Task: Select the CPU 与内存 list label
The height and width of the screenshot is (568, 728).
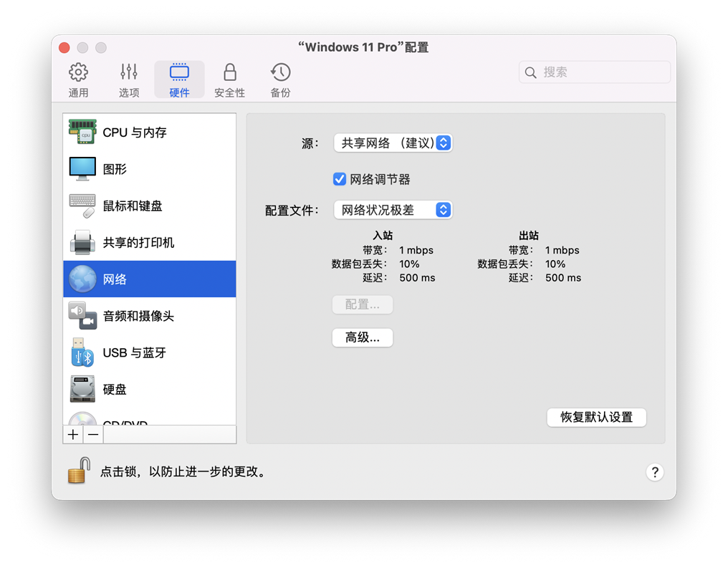Action: pyautogui.click(x=135, y=133)
